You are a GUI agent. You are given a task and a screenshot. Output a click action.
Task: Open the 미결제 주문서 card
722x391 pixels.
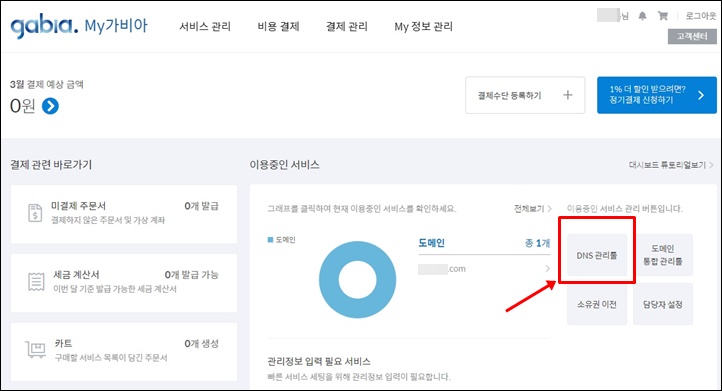(124, 214)
